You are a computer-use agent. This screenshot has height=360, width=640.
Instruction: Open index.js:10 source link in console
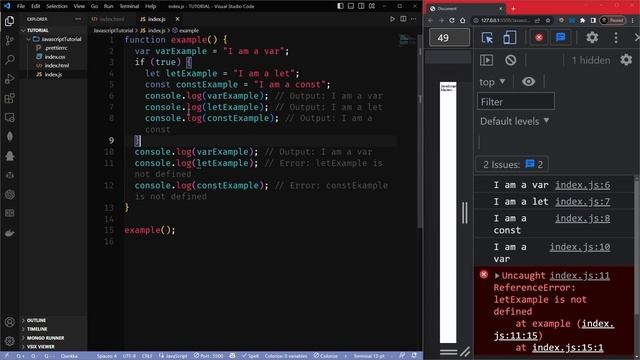[x=580, y=247]
